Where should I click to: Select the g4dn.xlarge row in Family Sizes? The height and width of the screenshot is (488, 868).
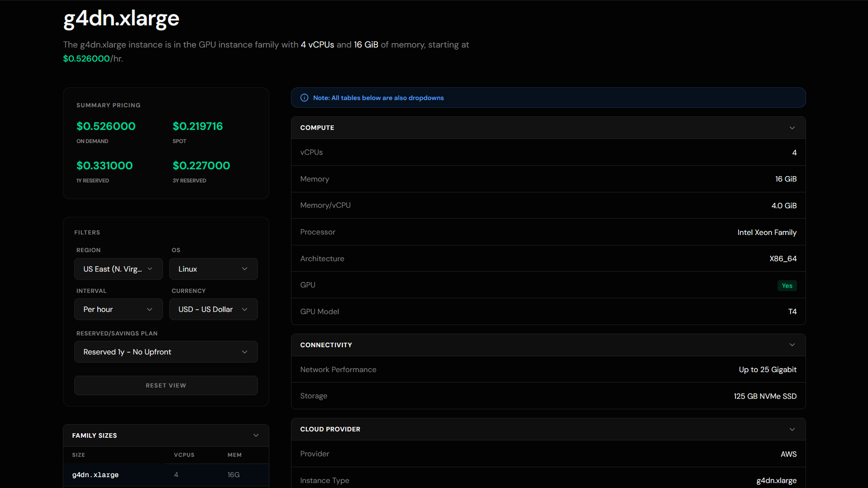(166, 474)
